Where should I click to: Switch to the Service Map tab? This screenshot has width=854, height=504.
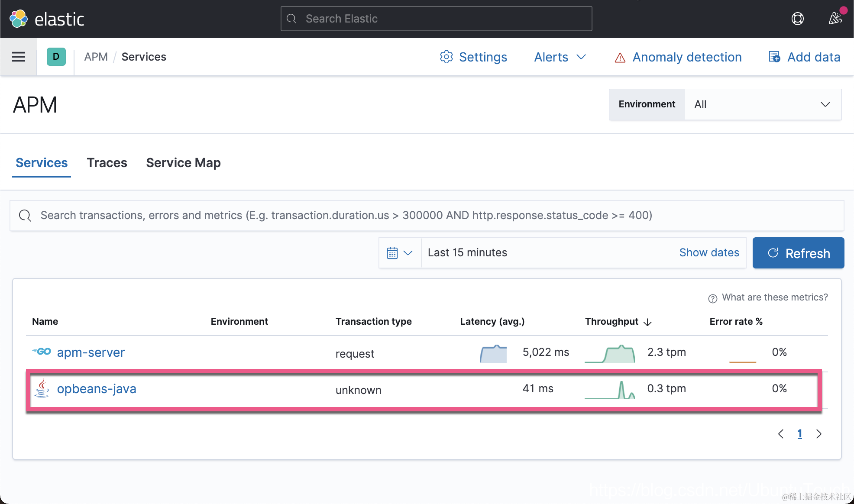pyautogui.click(x=183, y=163)
